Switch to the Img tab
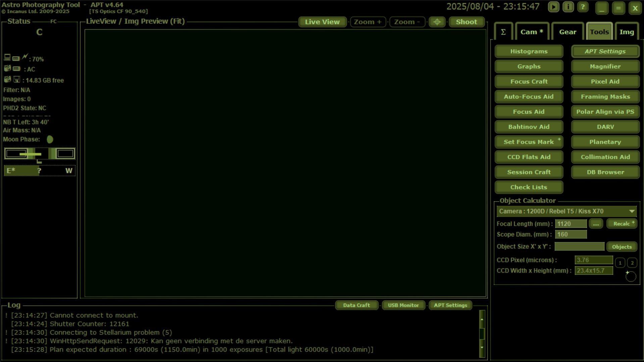Screen dimensions: 644x362 [627, 32]
